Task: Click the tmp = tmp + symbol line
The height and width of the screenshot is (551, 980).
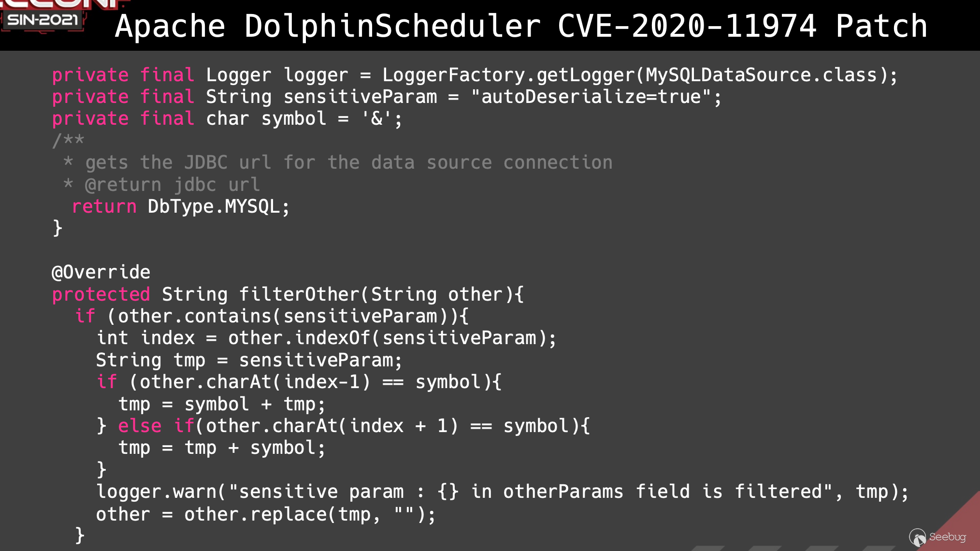Action: [222, 448]
